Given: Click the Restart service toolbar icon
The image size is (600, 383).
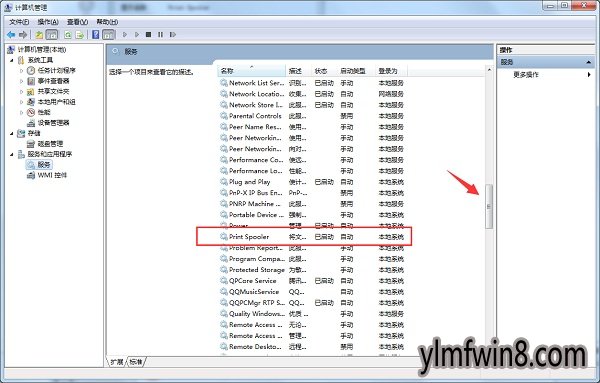Looking at the screenshot, I should coord(173,35).
